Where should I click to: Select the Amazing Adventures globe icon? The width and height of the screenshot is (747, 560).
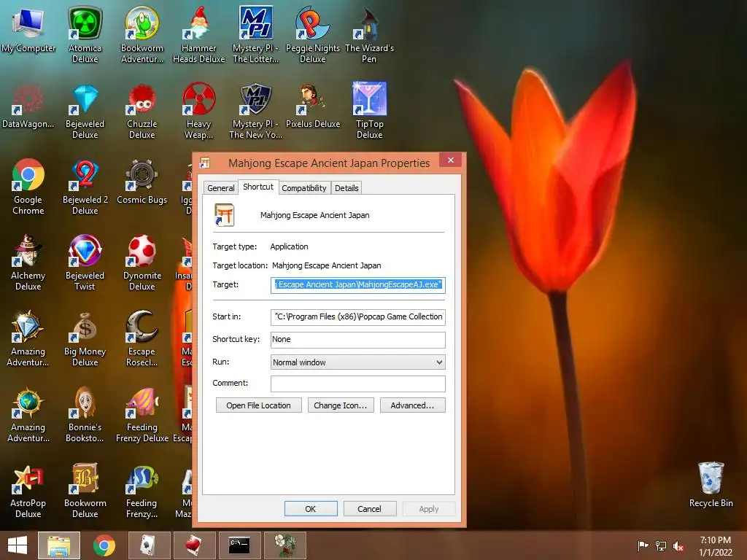(28, 414)
